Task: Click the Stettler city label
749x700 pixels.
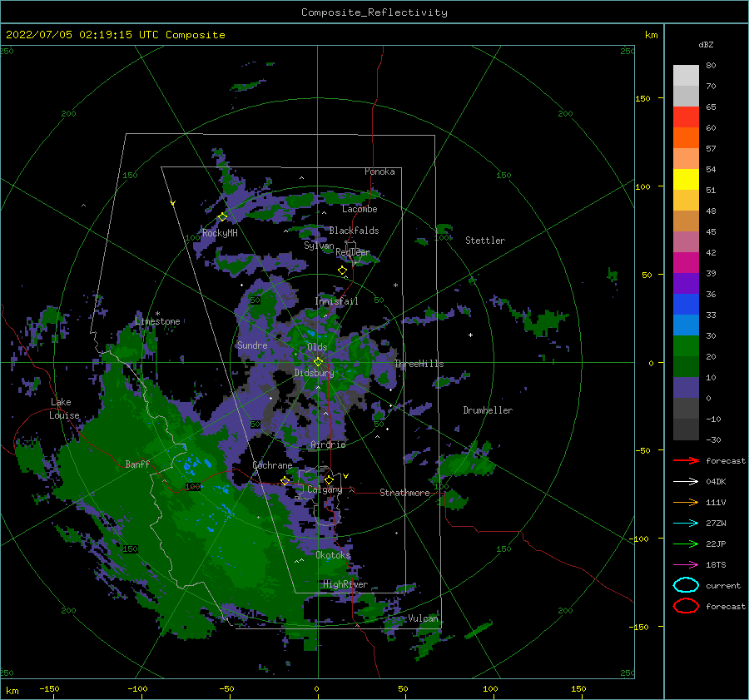Action: tap(485, 241)
